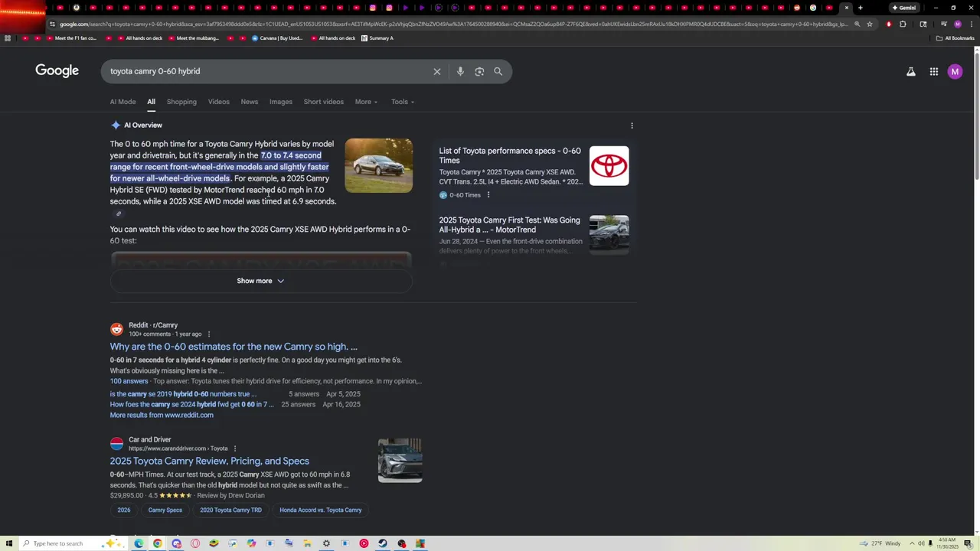Click the link icon below AI Overview paragraph
The height and width of the screenshot is (551, 980).
(x=119, y=214)
